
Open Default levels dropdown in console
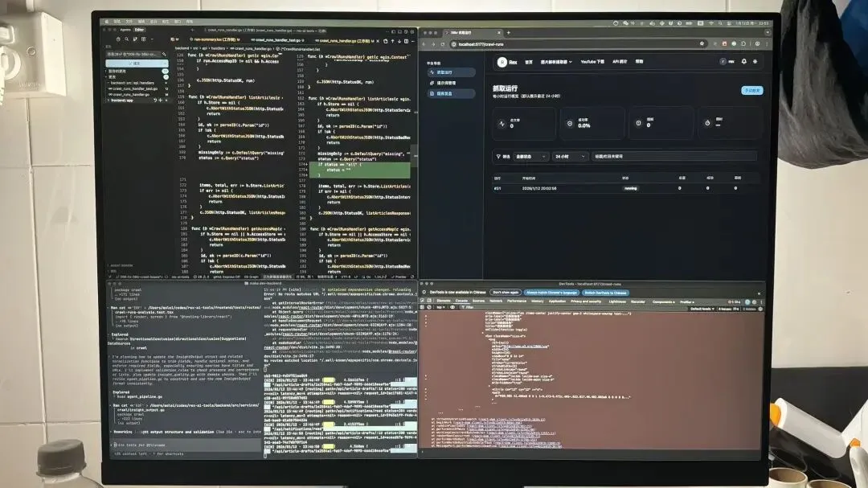[x=702, y=309]
